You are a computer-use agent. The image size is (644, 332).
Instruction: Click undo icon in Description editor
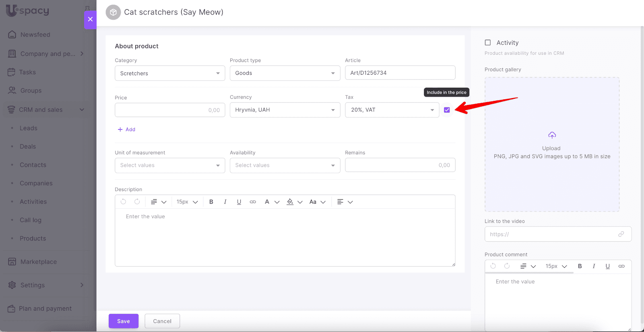tap(124, 202)
